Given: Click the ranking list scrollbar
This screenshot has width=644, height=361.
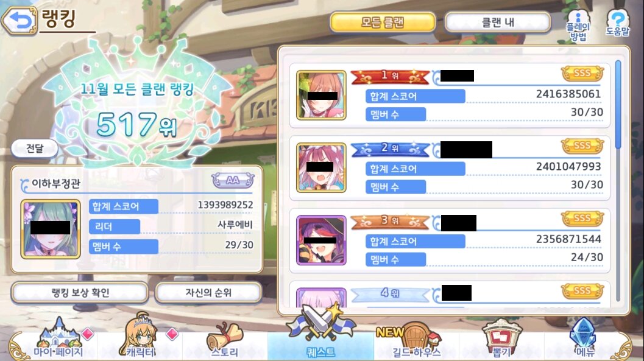Looking at the screenshot, I should [x=618, y=105].
